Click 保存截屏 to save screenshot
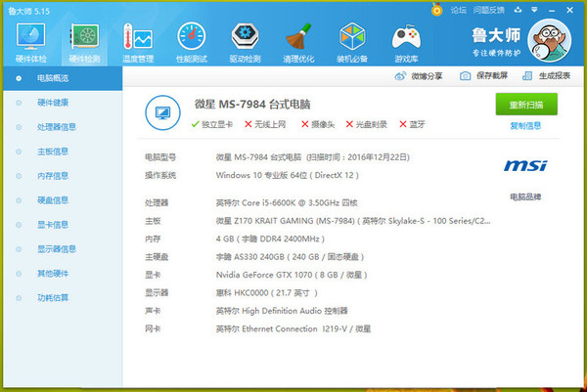 (x=484, y=75)
